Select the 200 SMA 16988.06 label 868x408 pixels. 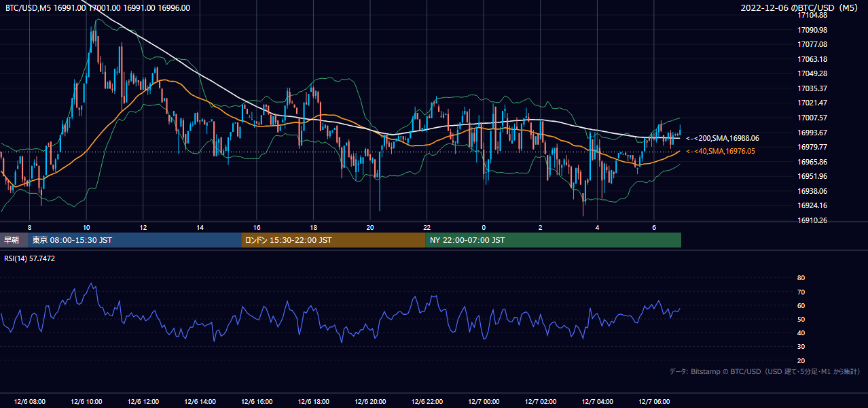click(723, 138)
